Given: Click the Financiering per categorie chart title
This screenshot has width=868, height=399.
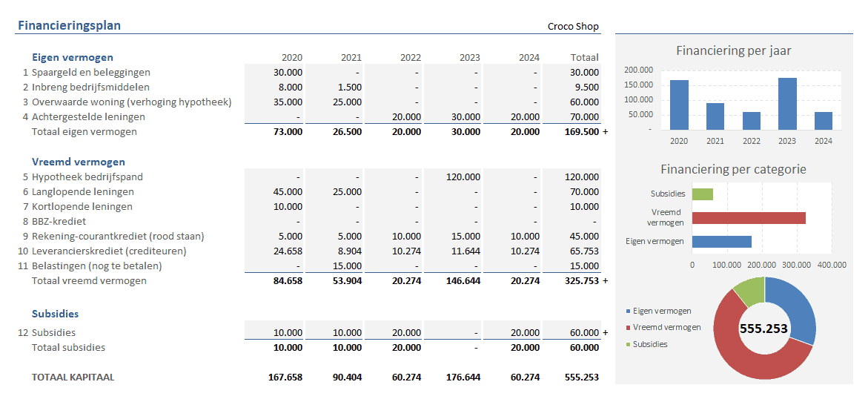Looking at the screenshot, I should 733,169.
